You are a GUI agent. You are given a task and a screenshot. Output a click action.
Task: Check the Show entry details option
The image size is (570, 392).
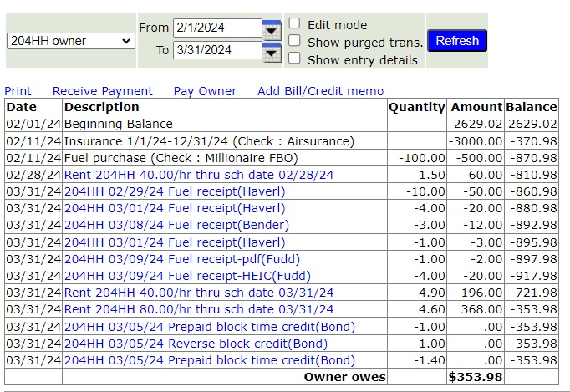(294, 58)
